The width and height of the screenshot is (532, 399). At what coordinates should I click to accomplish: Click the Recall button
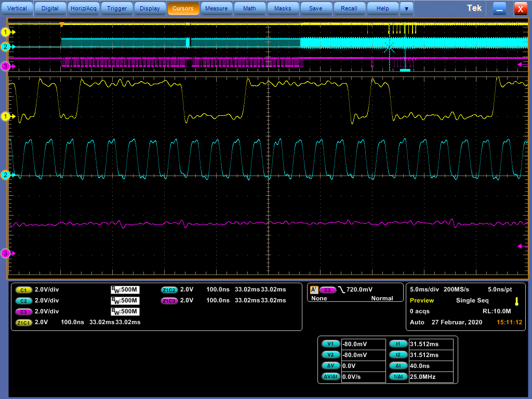(x=349, y=8)
